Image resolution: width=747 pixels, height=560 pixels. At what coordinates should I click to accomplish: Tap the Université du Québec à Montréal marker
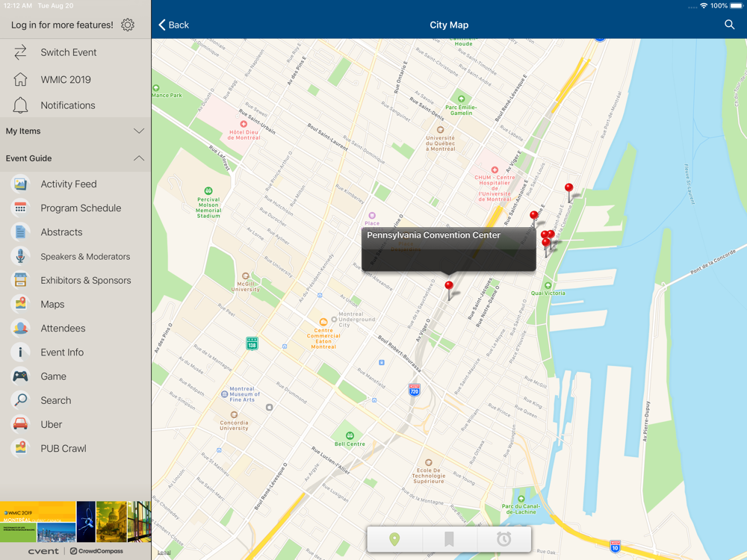point(440,129)
